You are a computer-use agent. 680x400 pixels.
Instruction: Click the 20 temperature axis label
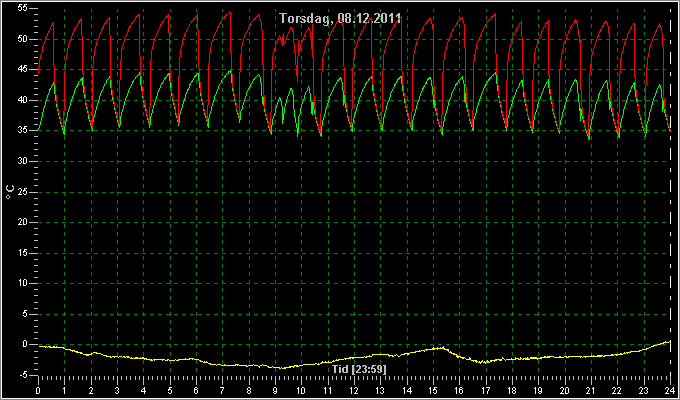coord(23,222)
